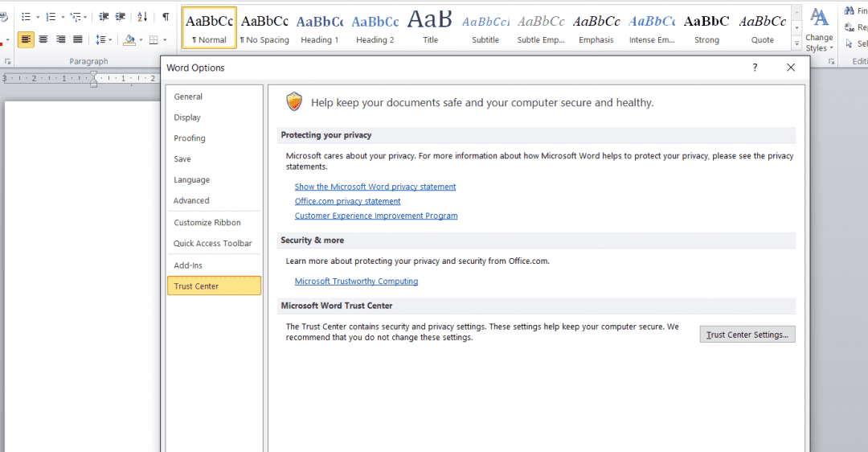Click the line spacing icon

click(x=100, y=40)
